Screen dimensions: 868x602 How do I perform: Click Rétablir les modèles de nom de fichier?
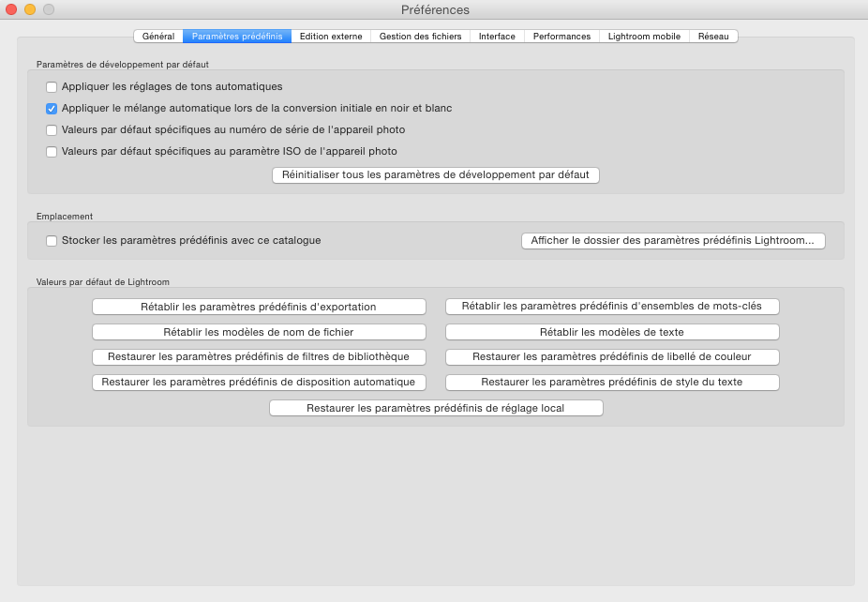259,332
